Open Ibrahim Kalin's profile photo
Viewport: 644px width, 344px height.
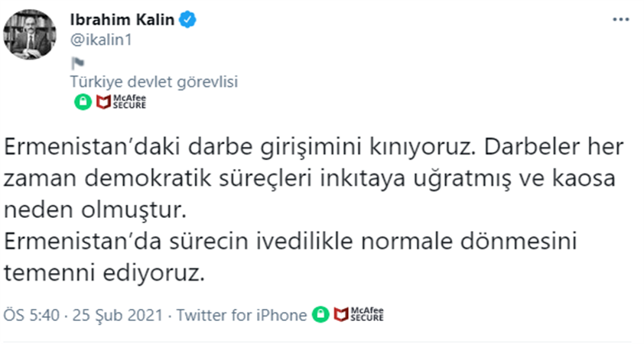pyautogui.click(x=30, y=34)
